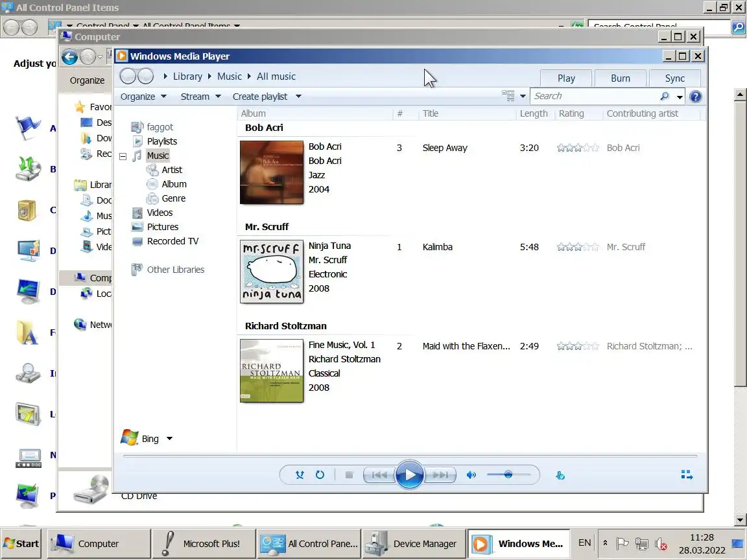Select the Ninja Tuna album cover

point(272,272)
